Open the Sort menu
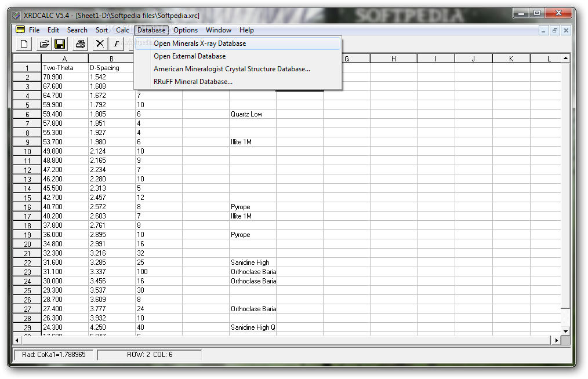 coord(101,30)
